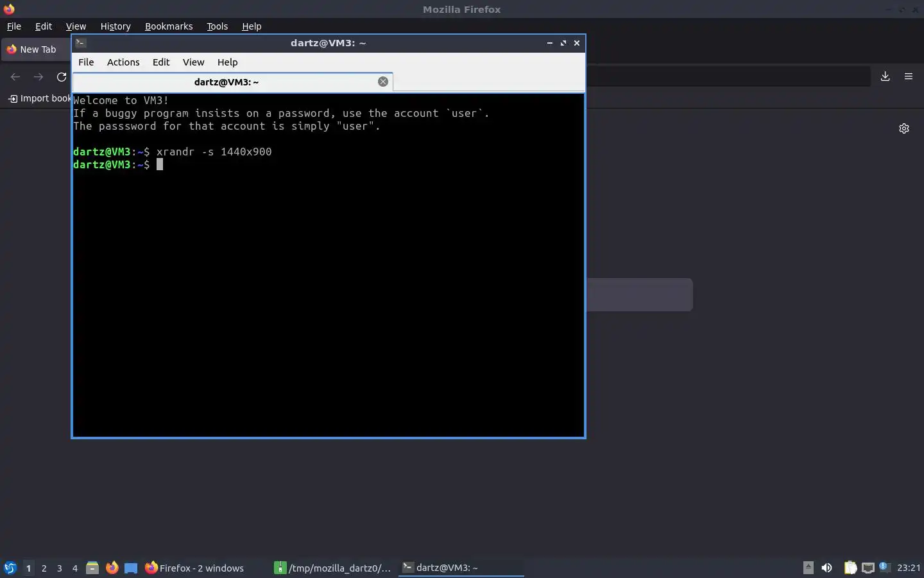Screen dimensions: 924x578
Task: Select the dartz@VM3 terminal taskbar entry
Action: click(x=461, y=568)
